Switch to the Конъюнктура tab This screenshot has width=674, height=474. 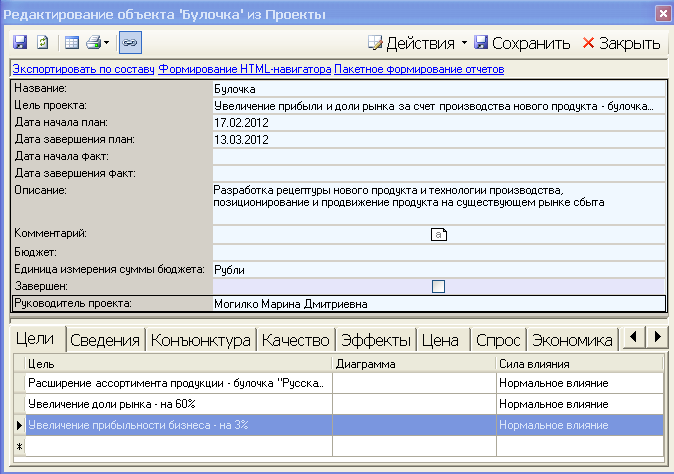(x=200, y=340)
